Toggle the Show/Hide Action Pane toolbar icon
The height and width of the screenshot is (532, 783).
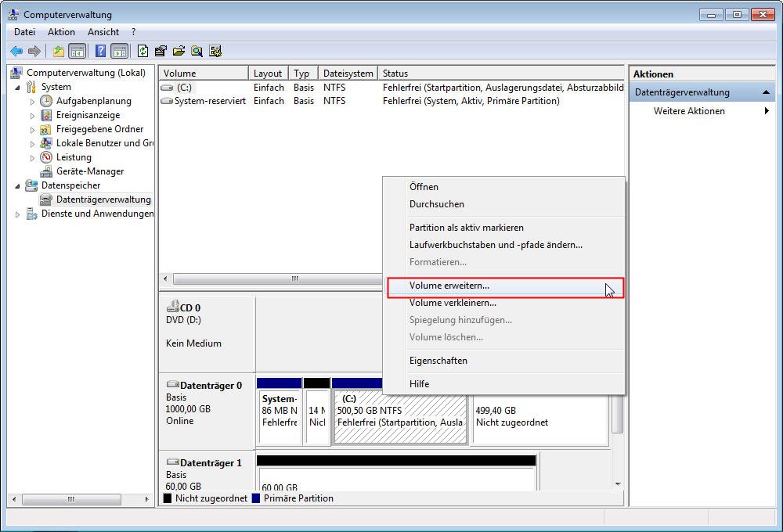pyautogui.click(x=119, y=51)
